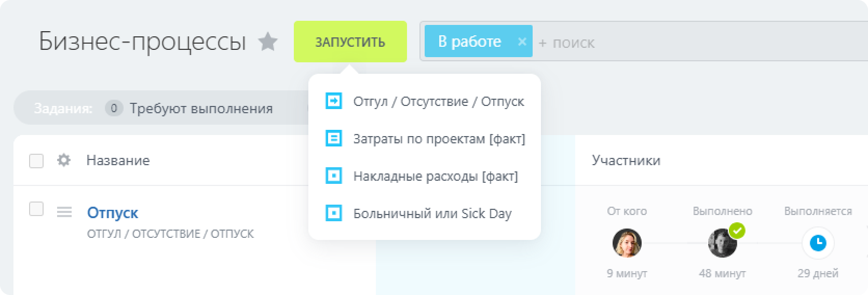
Task: Click the 'Выполняется' clock icon
Action: 818,243
